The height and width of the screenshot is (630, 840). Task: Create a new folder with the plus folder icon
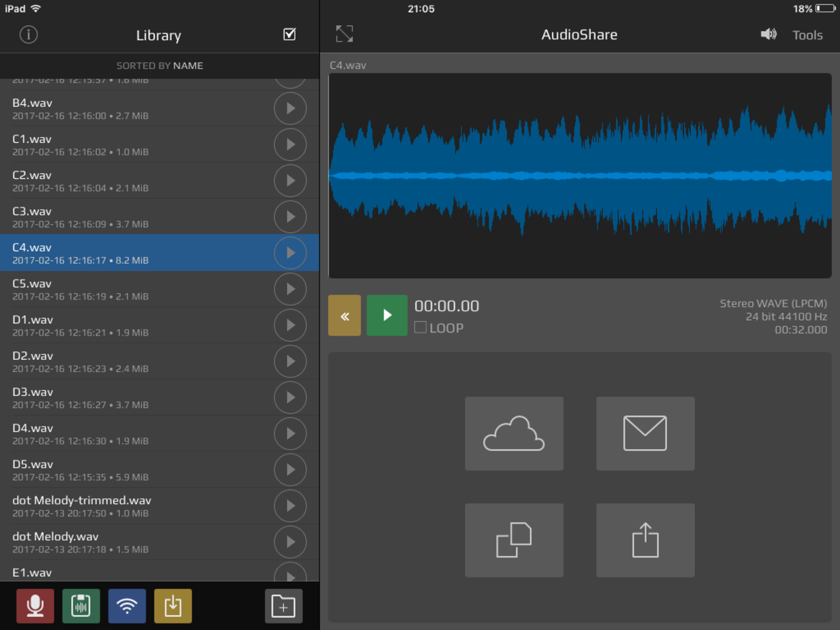click(284, 606)
